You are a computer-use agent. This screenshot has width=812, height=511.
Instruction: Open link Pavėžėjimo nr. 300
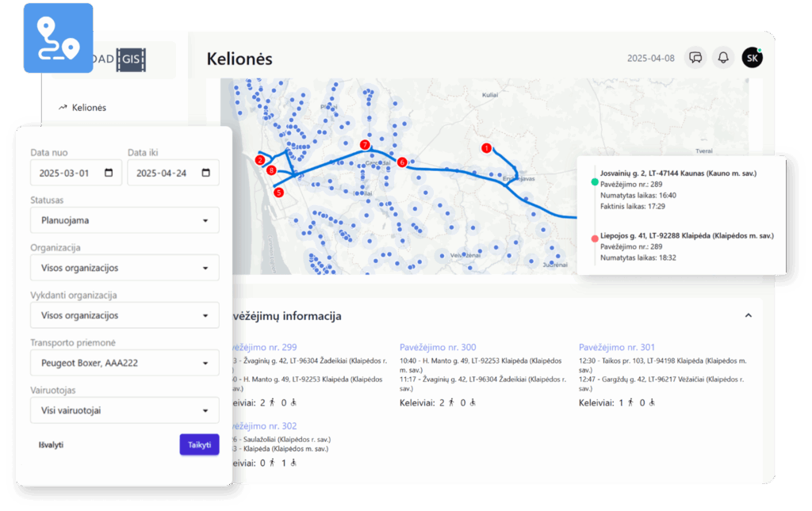[x=438, y=347]
